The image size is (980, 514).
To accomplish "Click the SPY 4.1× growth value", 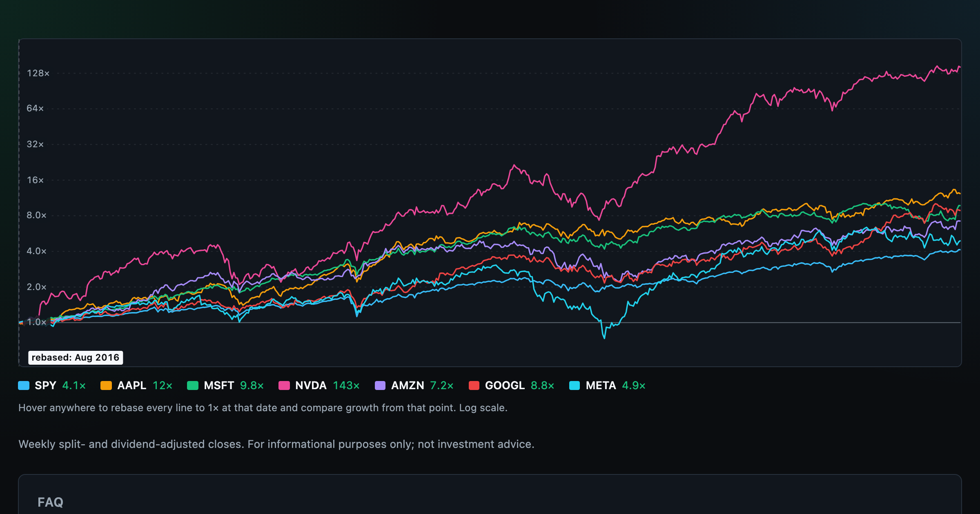I will click(74, 385).
